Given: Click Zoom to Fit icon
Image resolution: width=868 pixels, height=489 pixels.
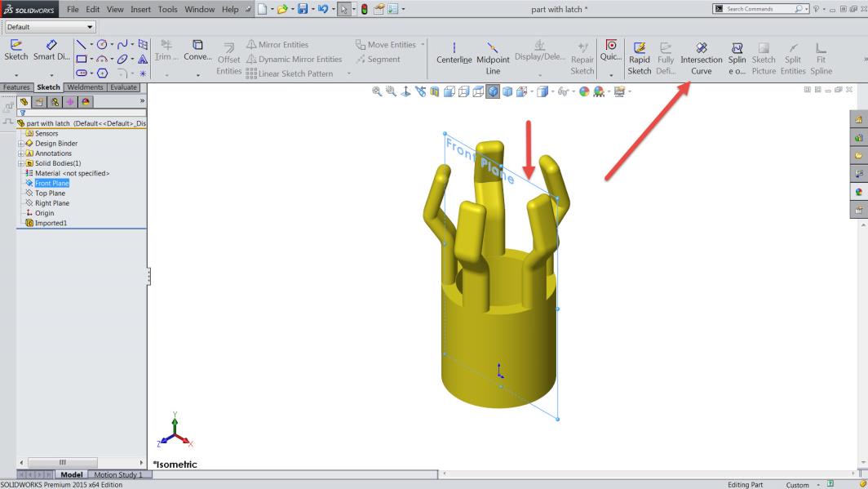Looking at the screenshot, I should coord(377,91).
